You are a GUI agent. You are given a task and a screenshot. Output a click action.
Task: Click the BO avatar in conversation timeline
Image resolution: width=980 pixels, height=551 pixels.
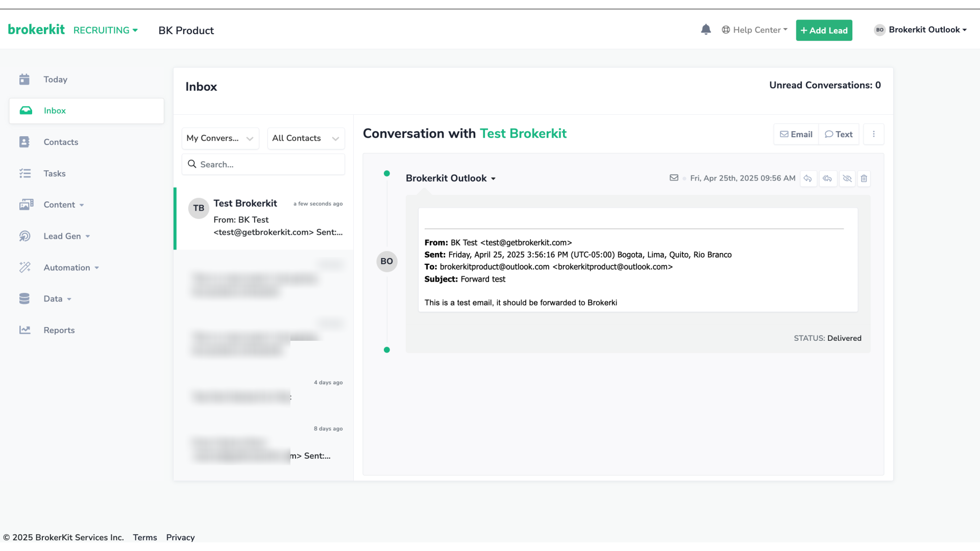click(387, 261)
